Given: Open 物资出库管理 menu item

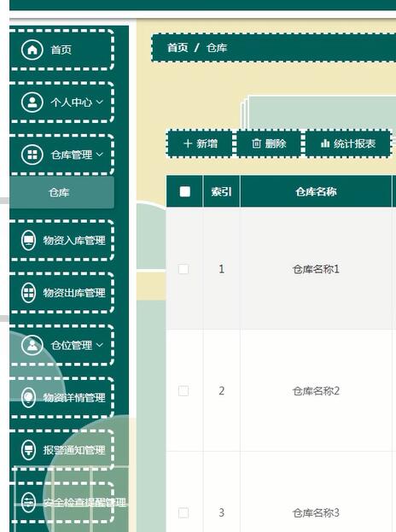Looking at the screenshot, I should click(x=61, y=292).
